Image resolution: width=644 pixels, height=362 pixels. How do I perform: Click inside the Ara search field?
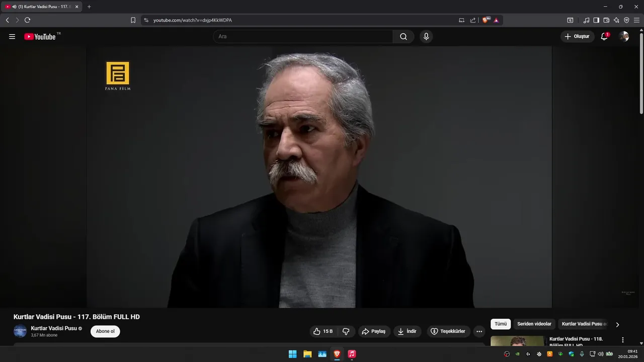(x=303, y=37)
